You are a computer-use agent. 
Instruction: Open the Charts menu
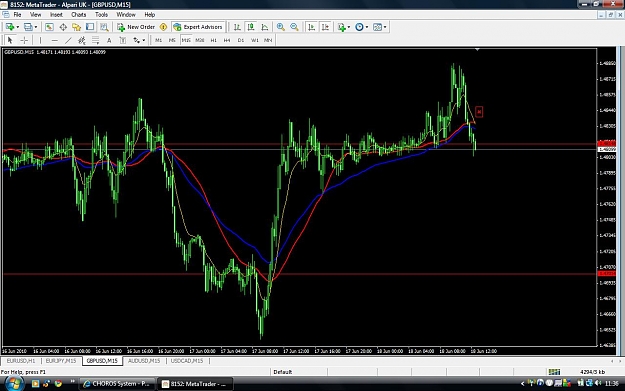pos(79,15)
